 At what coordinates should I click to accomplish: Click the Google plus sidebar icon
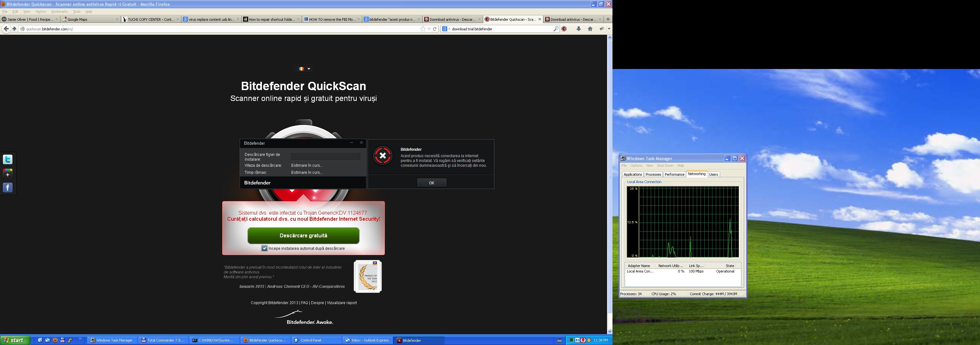8,174
